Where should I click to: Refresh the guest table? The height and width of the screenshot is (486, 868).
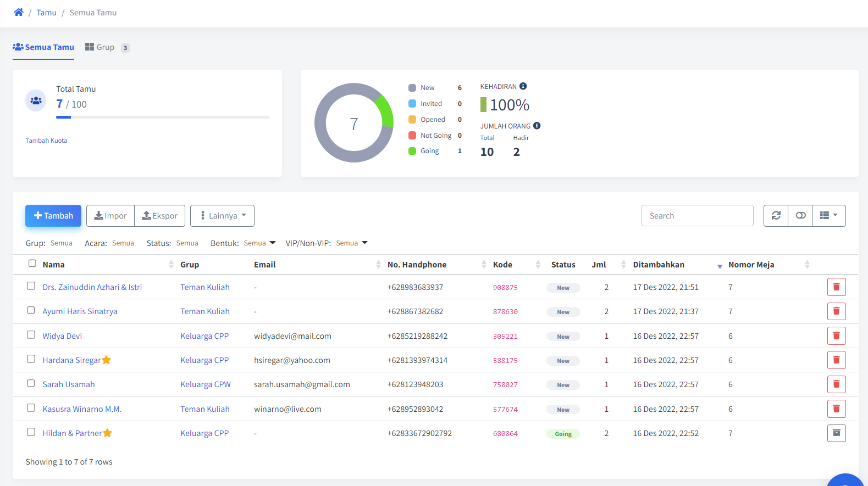776,216
